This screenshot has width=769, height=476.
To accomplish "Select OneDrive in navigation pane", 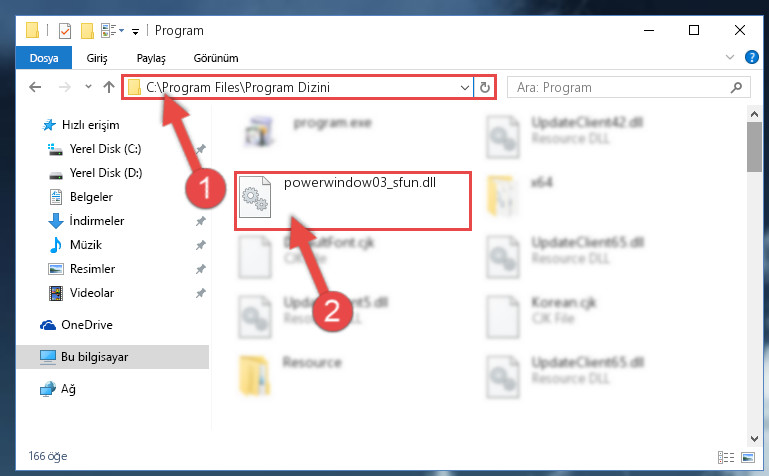I will [87, 325].
